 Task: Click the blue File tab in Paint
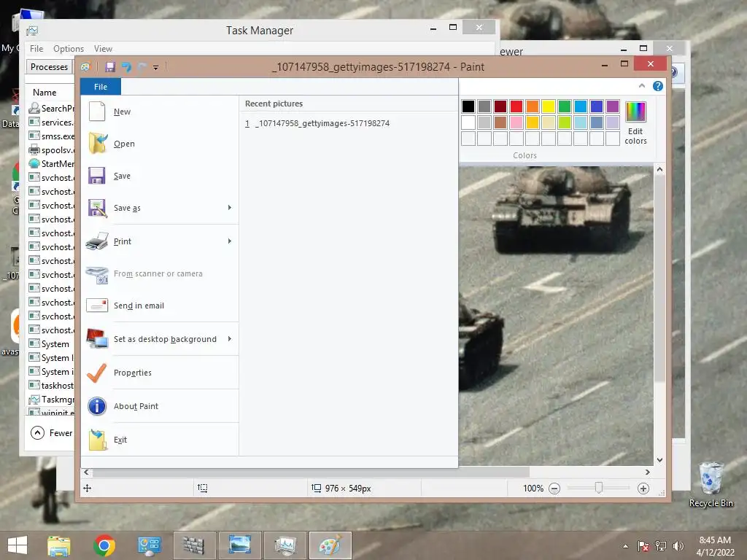tap(101, 87)
